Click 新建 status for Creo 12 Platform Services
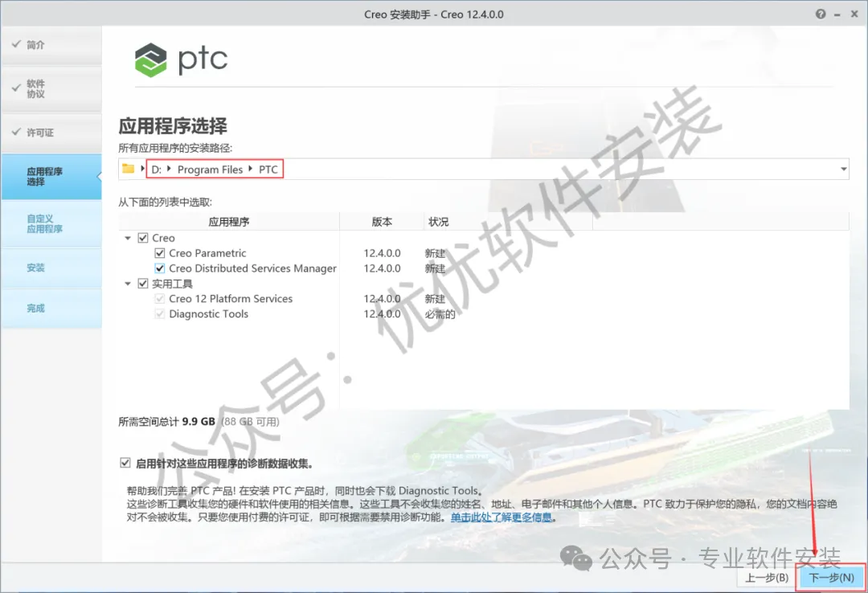The image size is (868, 593). [435, 298]
